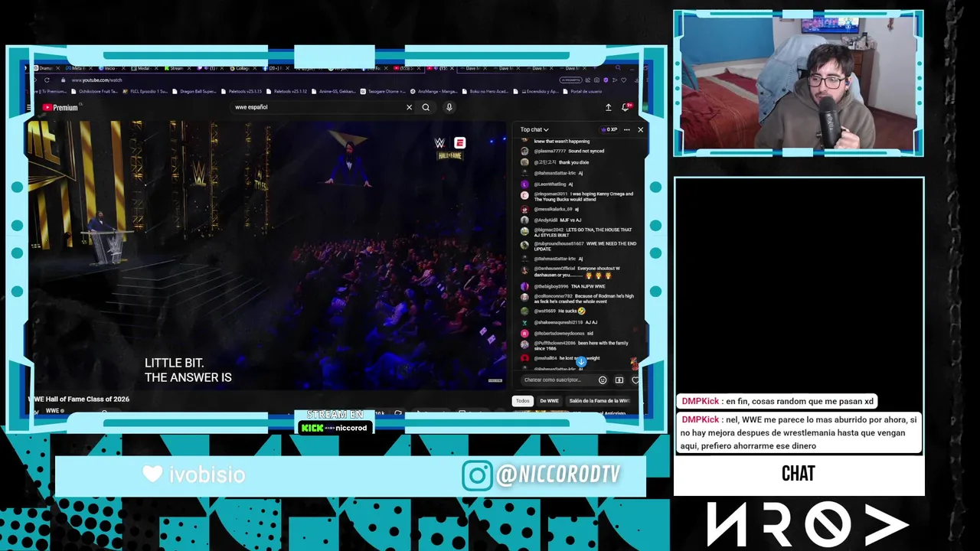Image resolution: width=980 pixels, height=551 pixels.
Task: Send a heart reaction in chat
Action: point(635,380)
